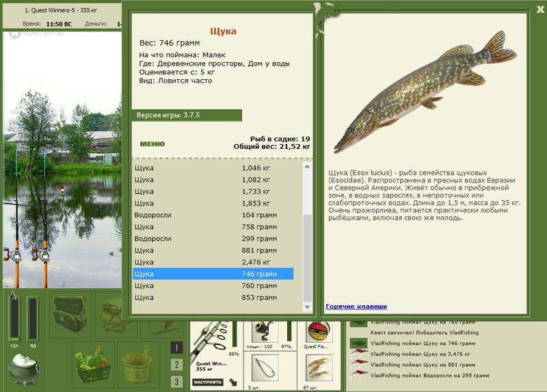
Task: Select the spinning reel slot icon
Action: [x=264, y=331]
